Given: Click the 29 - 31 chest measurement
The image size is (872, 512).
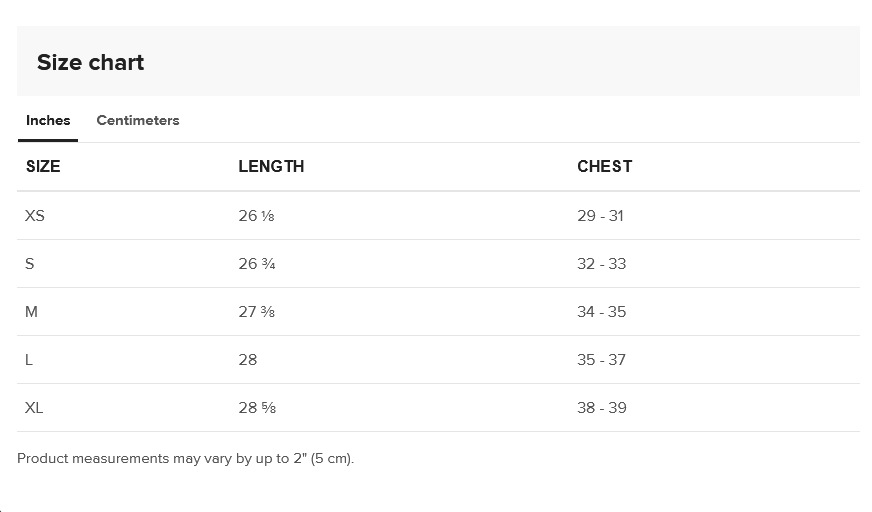Looking at the screenshot, I should coord(600,216).
